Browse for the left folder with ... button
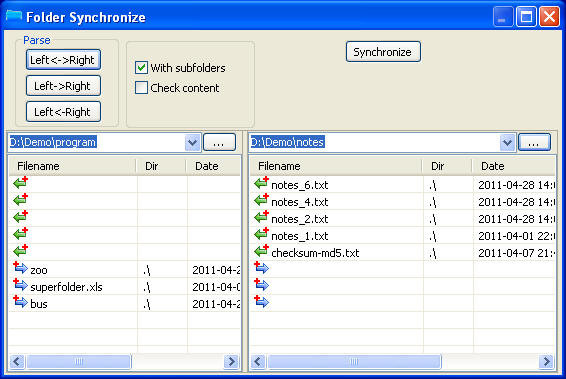566x379 pixels. tap(219, 142)
